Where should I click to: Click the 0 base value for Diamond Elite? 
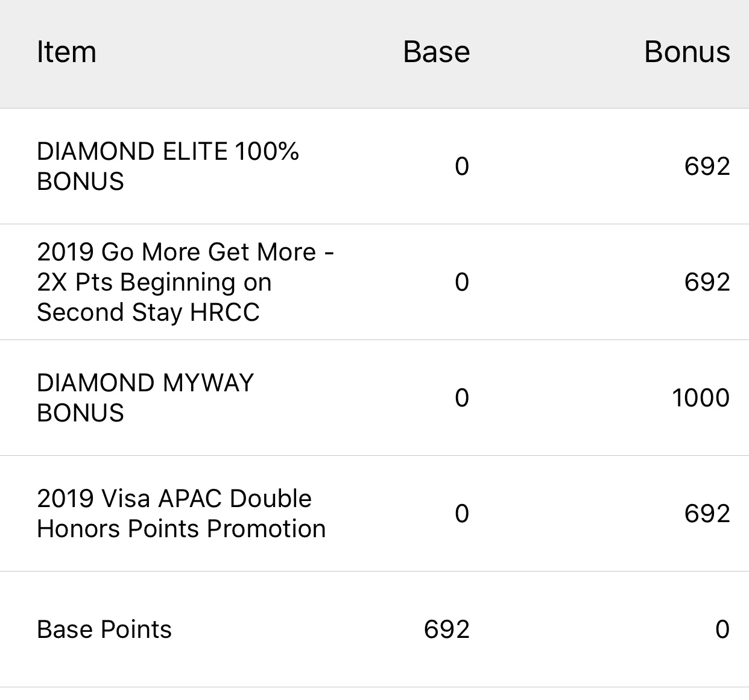pyautogui.click(x=462, y=166)
